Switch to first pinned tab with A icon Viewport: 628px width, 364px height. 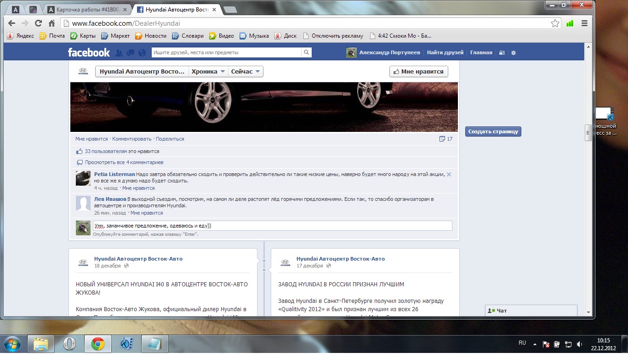click(x=16, y=9)
